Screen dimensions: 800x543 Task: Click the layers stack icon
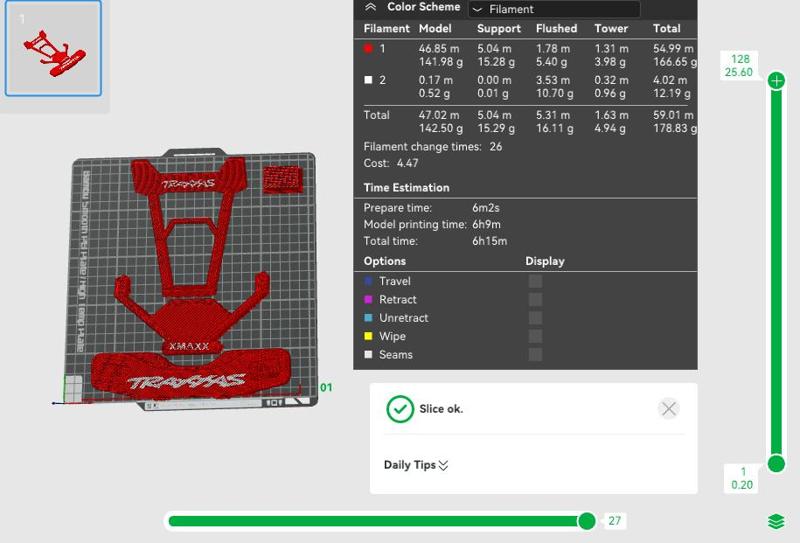[x=776, y=522]
